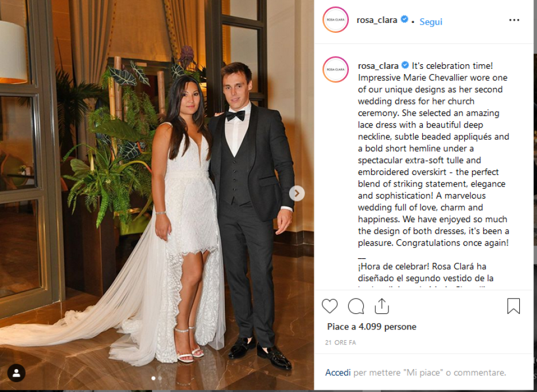Save the post with the bookmark icon
This screenshot has width=537, height=392.
513,306
